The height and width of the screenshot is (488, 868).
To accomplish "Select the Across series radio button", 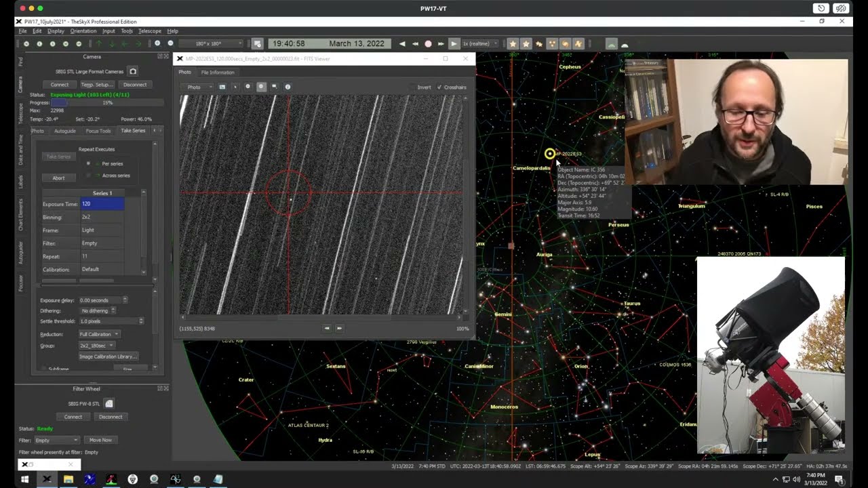I will pos(88,176).
